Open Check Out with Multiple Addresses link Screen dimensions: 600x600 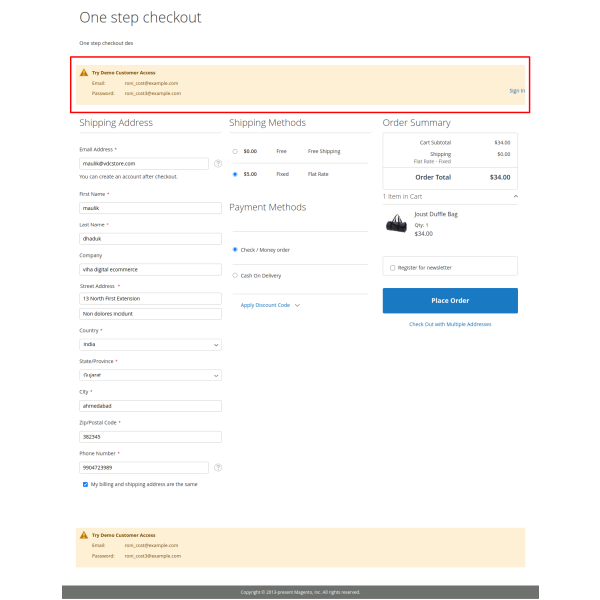point(450,324)
